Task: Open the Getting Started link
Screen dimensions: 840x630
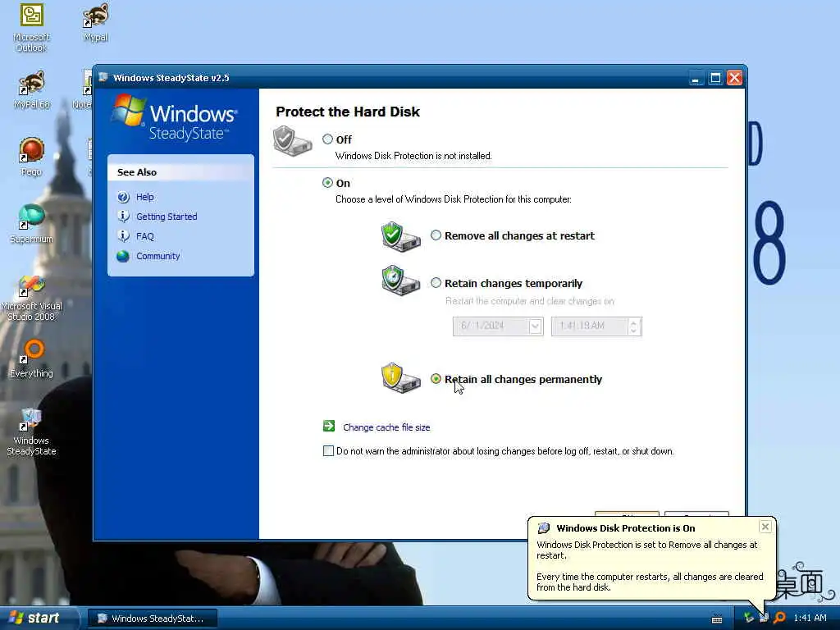Action: point(167,217)
